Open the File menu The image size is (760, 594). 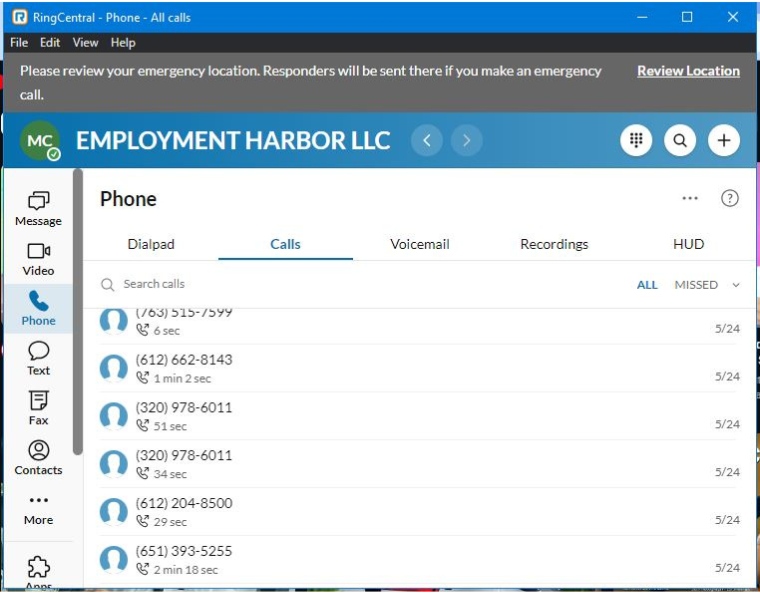pos(19,43)
